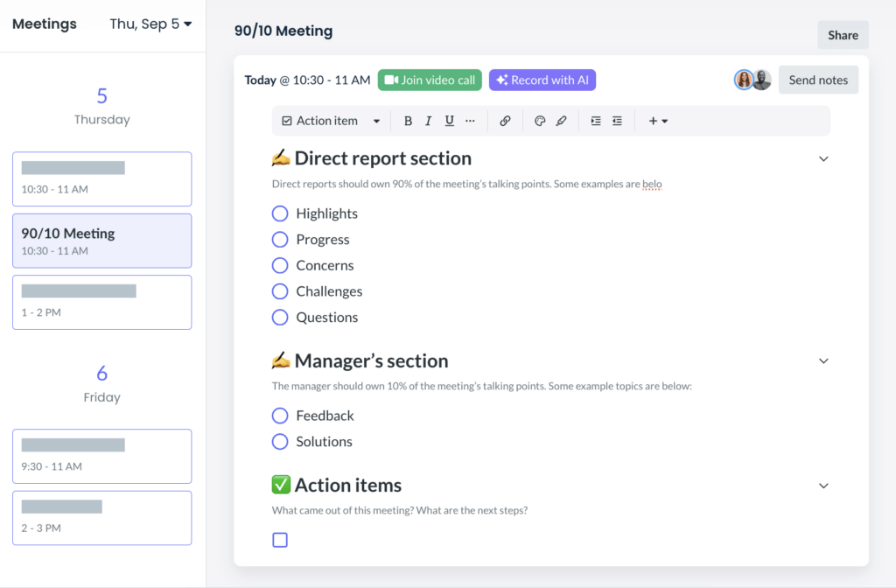
Task: Mark the Feedback item done
Action: coord(280,416)
